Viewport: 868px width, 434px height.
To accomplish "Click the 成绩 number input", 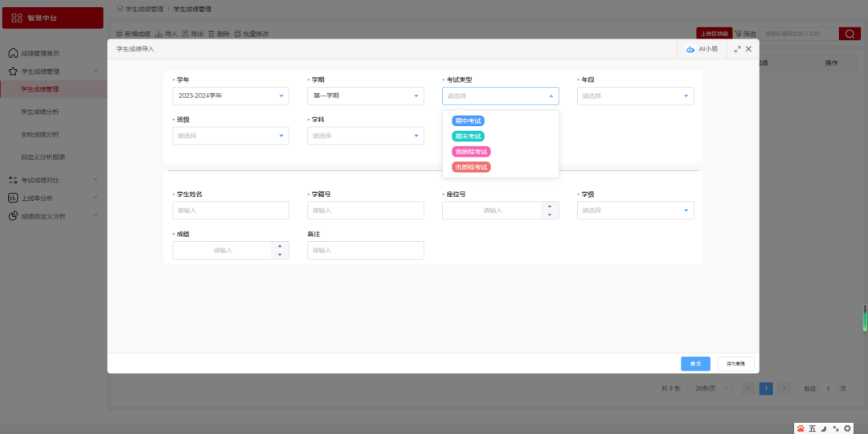I will tap(222, 250).
